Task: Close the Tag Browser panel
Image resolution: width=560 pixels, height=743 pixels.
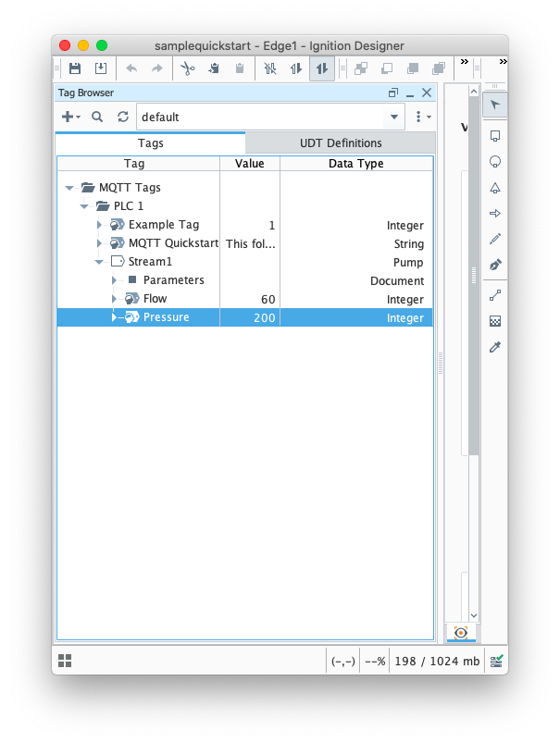Action: (x=427, y=93)
